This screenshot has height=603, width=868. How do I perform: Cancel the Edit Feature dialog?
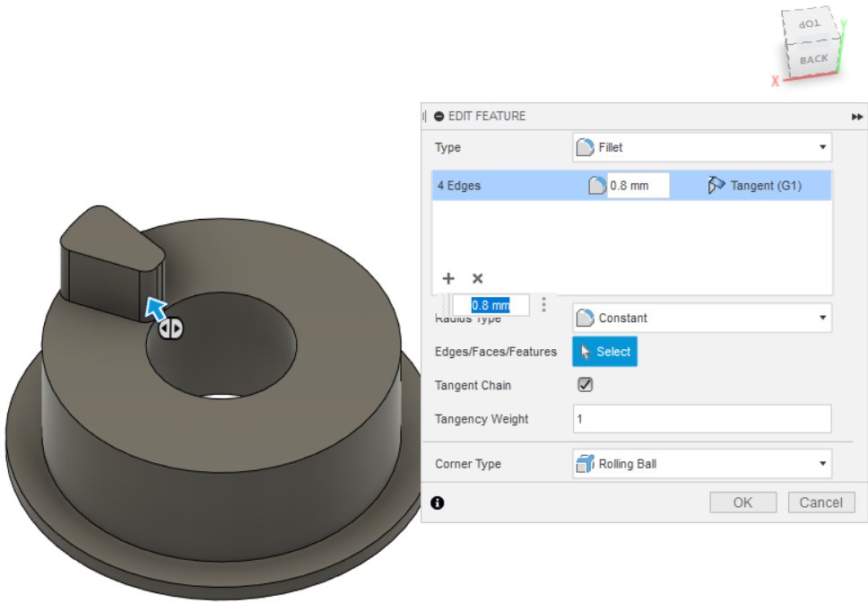[x=820, y=502]
